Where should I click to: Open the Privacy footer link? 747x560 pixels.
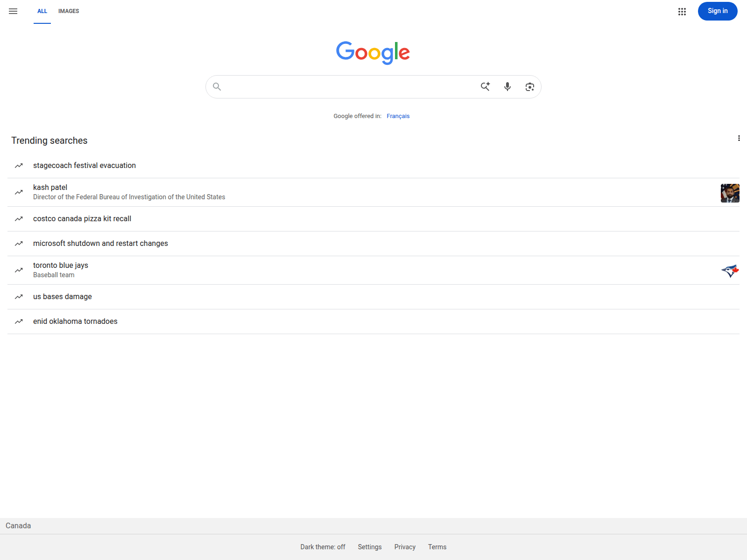pyautogui.click(x=405, y=547)
